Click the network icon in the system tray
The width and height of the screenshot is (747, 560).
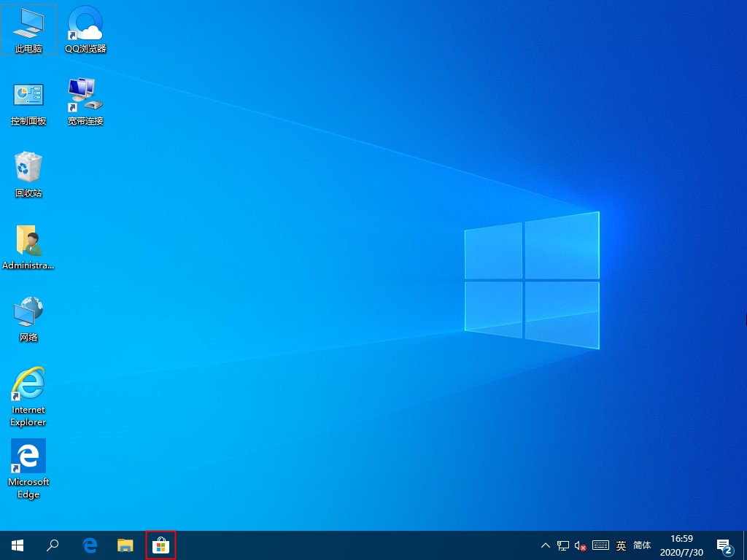(563, 545)
